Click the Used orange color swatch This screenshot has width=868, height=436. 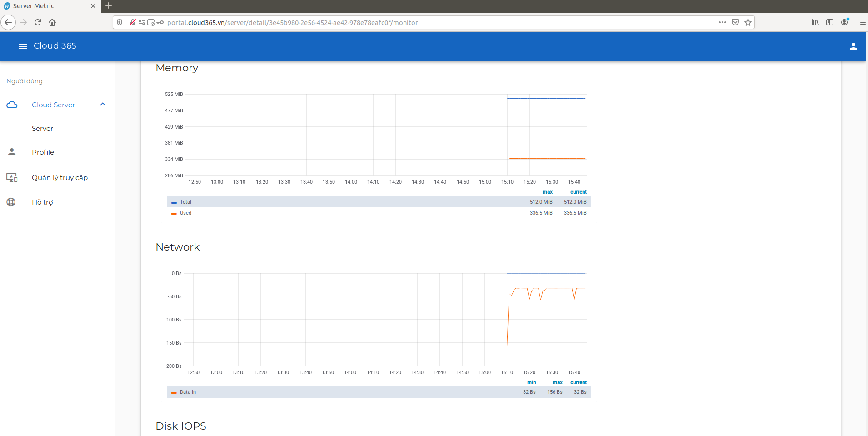[x=174, y=213]
